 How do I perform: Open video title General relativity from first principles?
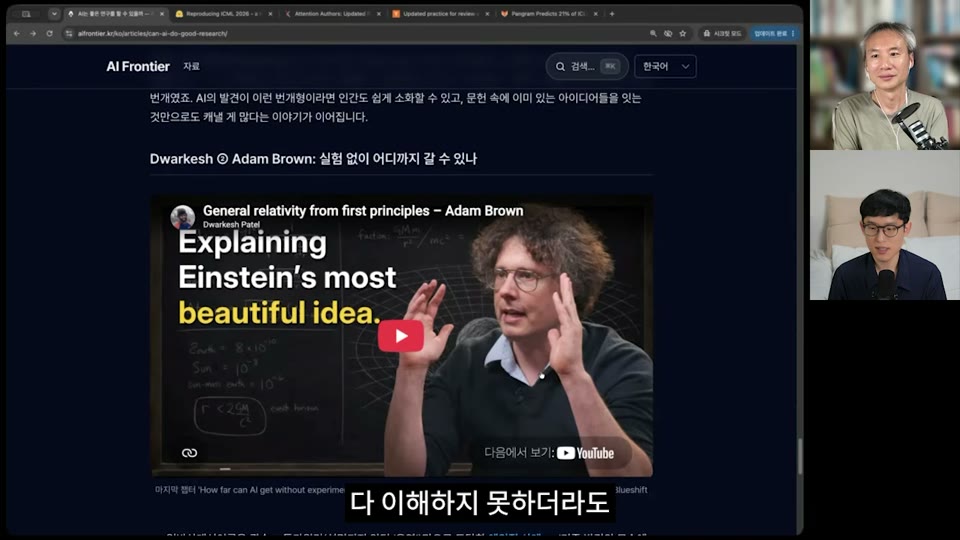pos(363,211)
